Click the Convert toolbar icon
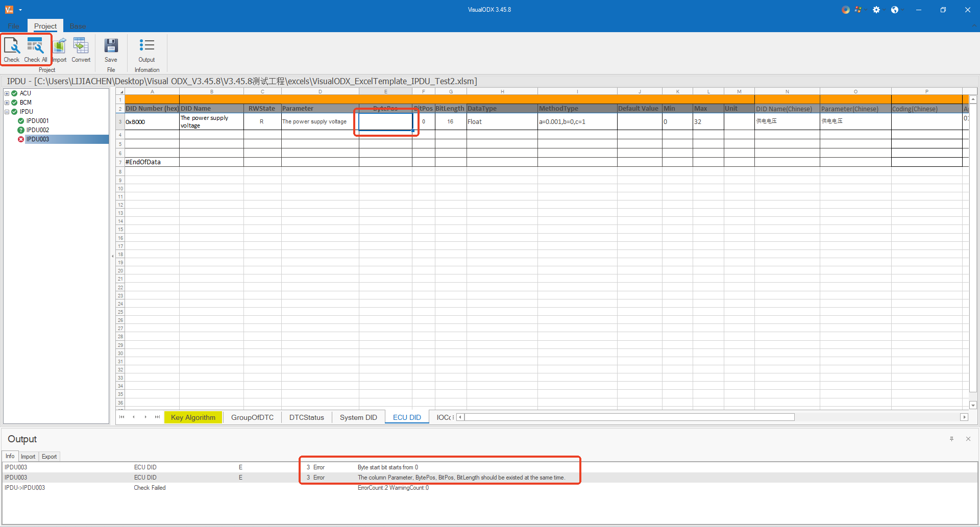Screen dimensions: 980x527 tap(81, 50)
